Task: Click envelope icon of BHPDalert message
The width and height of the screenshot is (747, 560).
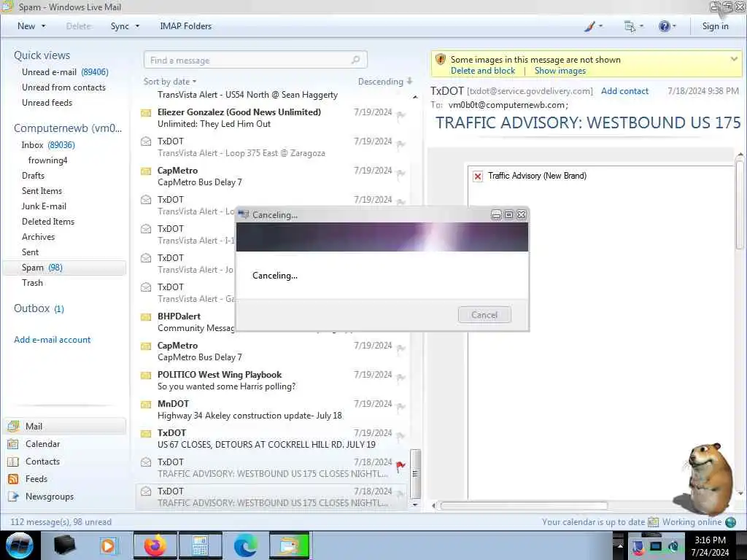Action: [146, 316]
